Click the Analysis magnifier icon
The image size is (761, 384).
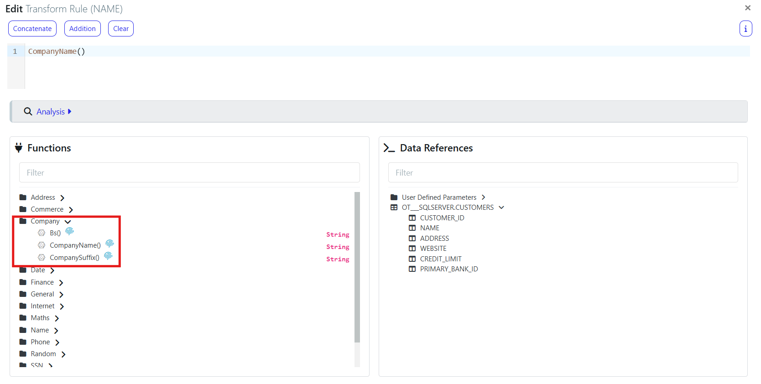(x=28, y=112)
